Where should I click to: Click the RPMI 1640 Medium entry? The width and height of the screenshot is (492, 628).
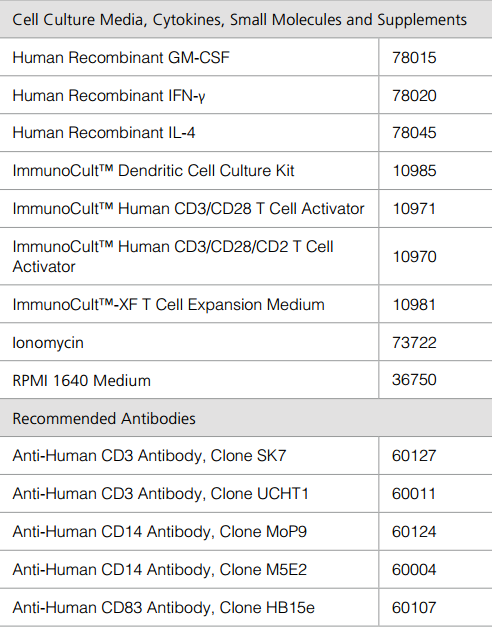point(81,380)
